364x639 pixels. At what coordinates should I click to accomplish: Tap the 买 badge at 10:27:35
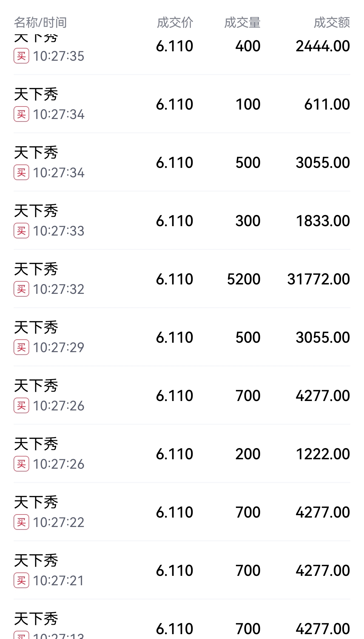pyautogui.click(x=21, y=56)
